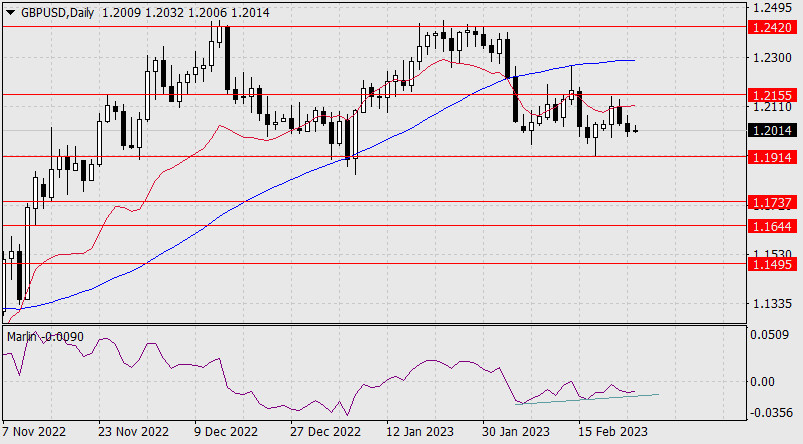
Task: Click the OHLC values 1.2009 1.2032 1.2006 1.2014
Action: pos(185,13)
